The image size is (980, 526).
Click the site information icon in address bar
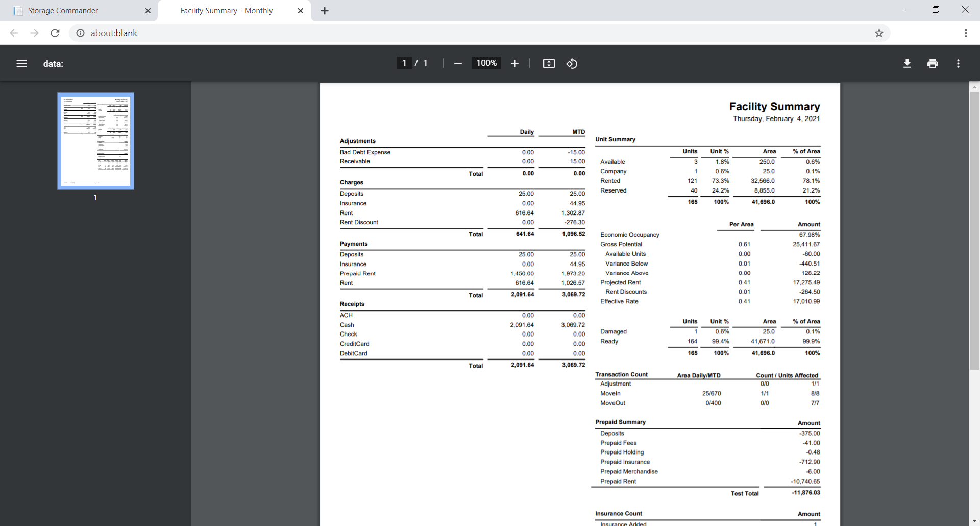pos(80,33)
